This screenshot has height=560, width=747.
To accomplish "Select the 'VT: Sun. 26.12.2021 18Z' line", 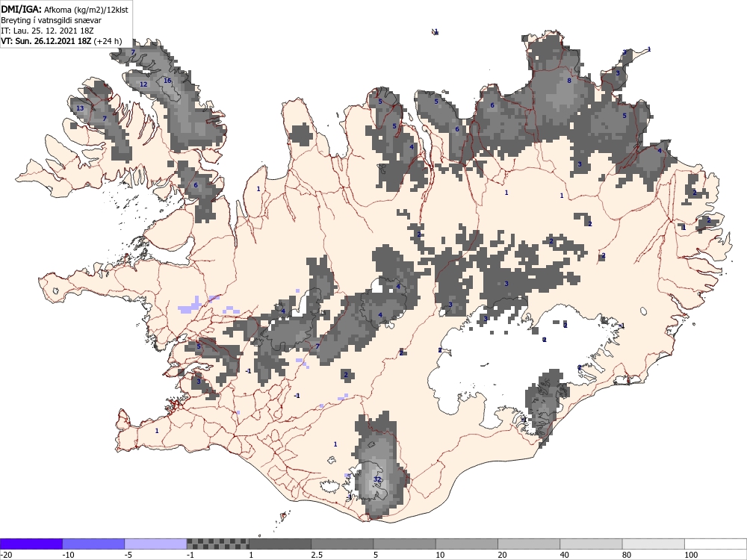I will [x=46, y=41].
